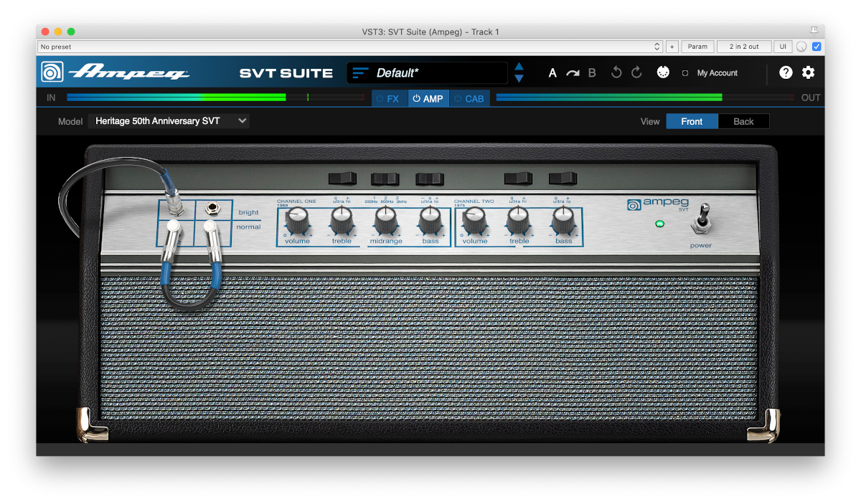Screen dimensions: 861x504
Task: Click the Ampeg logo emblem
Action: tap(52, 72)
